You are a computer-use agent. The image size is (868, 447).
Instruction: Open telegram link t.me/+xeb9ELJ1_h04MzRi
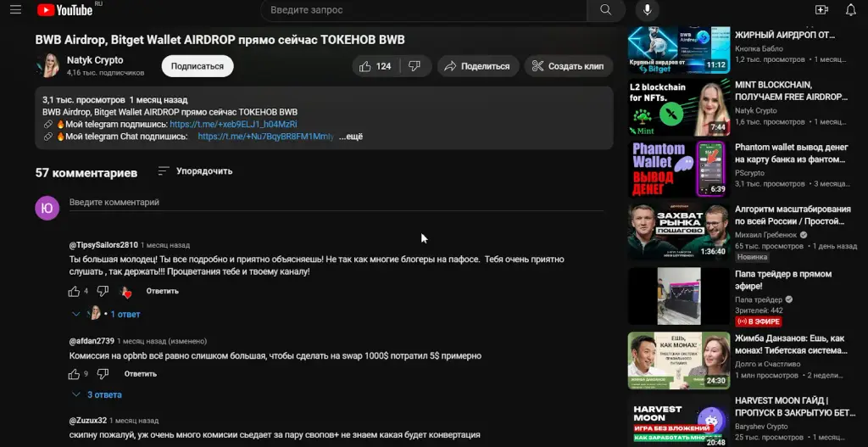pos(233,124)
